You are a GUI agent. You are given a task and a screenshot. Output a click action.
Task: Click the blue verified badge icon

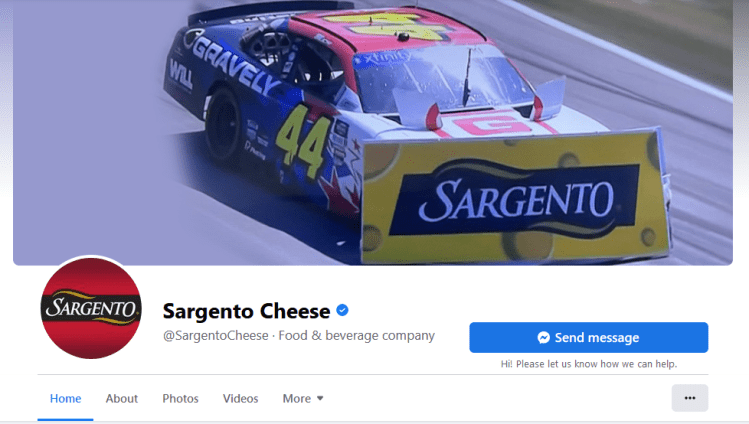[x=342, y=310]
